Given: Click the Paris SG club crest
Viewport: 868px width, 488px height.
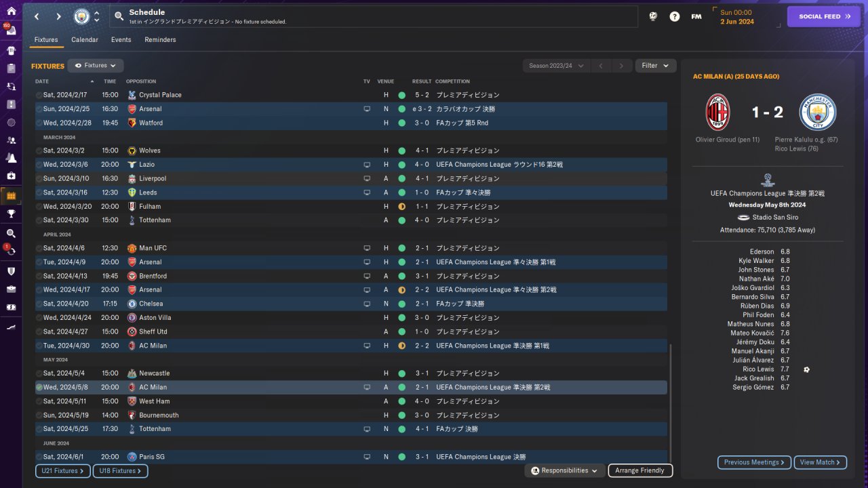Looking at the screenshot, I should tap(132, 457).
